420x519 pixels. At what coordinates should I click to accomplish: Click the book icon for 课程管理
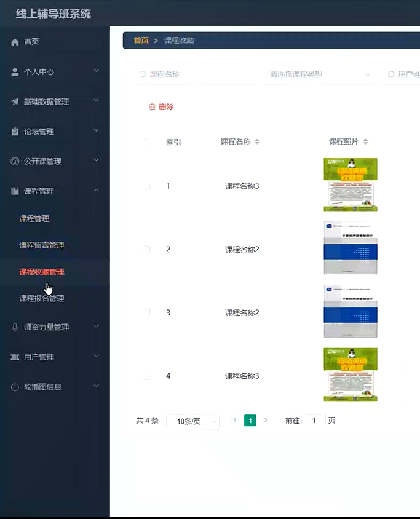point(15,191)
